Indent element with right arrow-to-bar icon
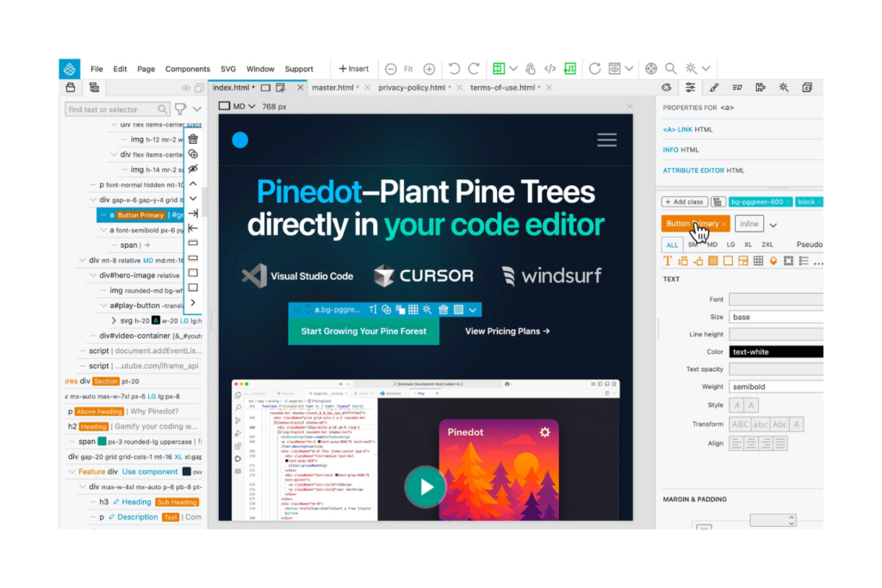 tap(193, 213)
